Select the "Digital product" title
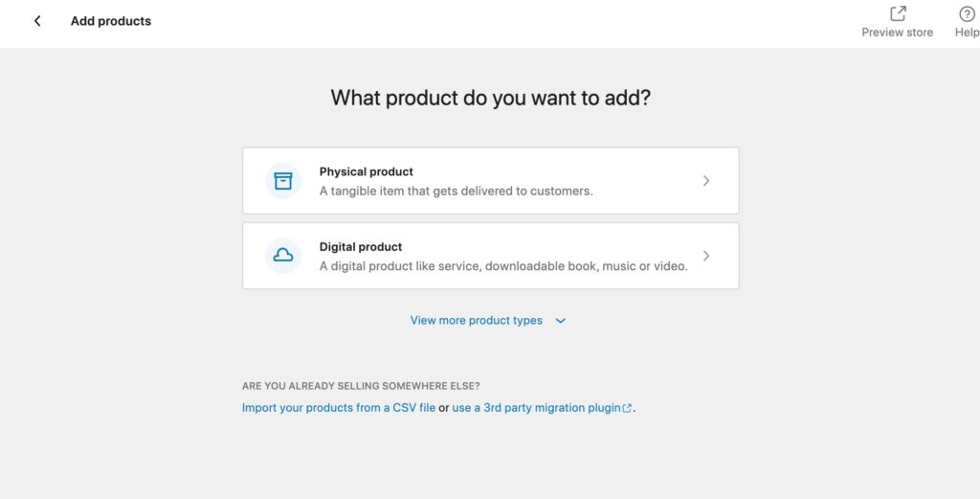This screenshot has width=980, height=499. (x=361, y=246)
